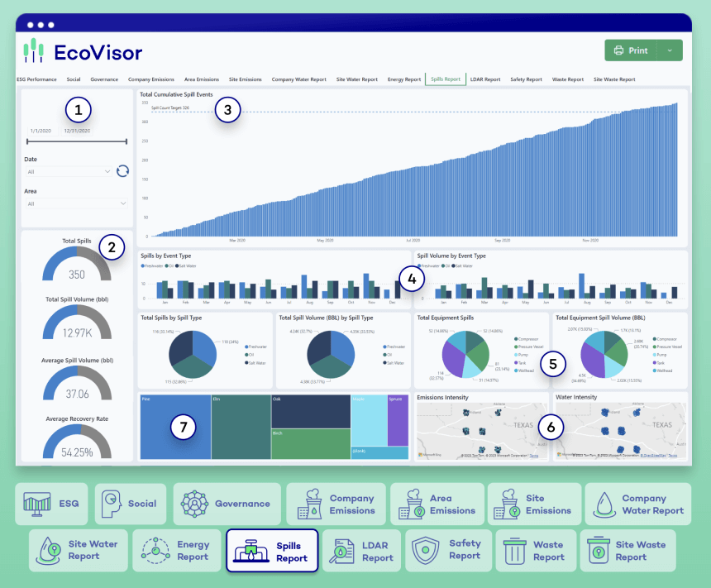Expand the Date dropdown filter
The height and width of the screenshot is (588, 711).
[69, 171]
